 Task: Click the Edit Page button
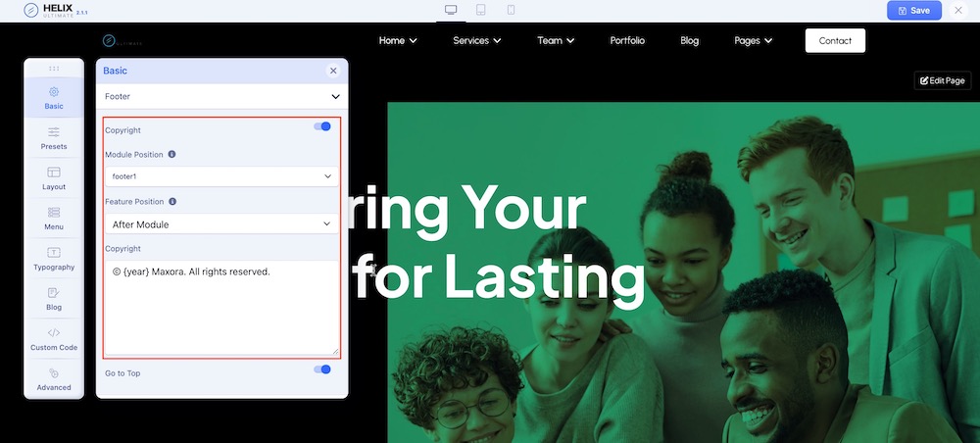943,80
